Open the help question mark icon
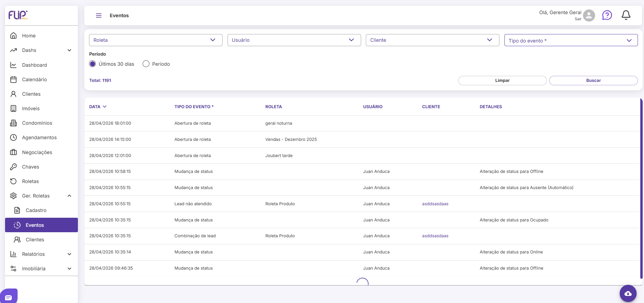This screenshot has width=644, height=303. (x=607, y=15)
